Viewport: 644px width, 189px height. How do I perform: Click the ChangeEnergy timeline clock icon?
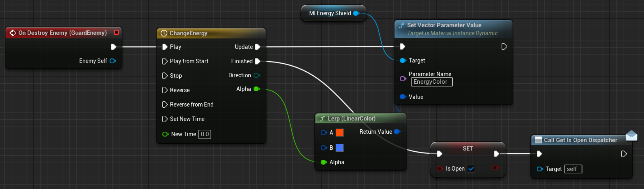point(164,33)
